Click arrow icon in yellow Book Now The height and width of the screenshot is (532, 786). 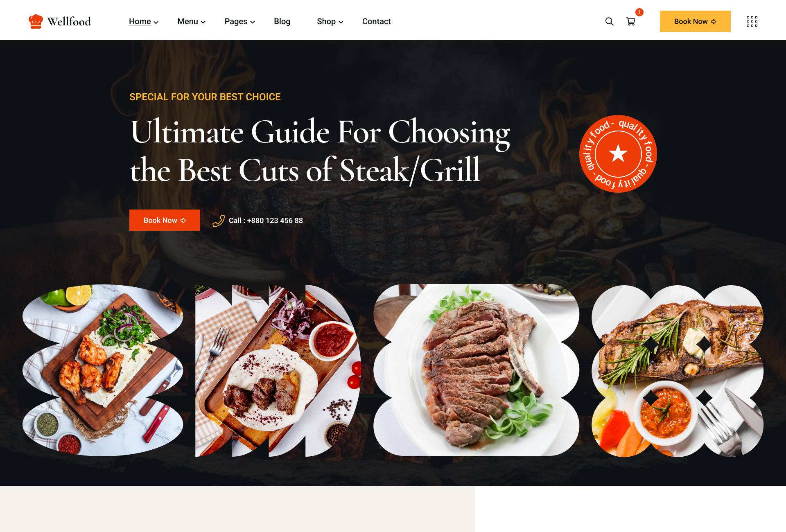[x=714, y=22]
